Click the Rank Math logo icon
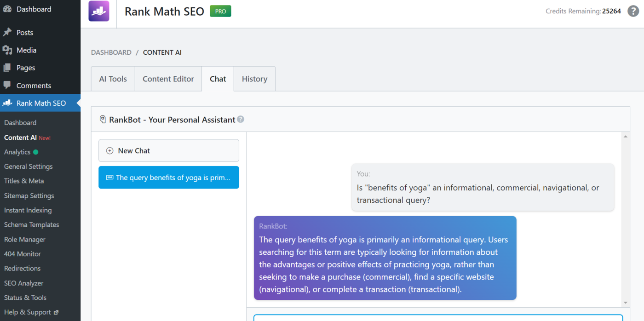Screen dimensions: 644x321 tap(99, 11)
